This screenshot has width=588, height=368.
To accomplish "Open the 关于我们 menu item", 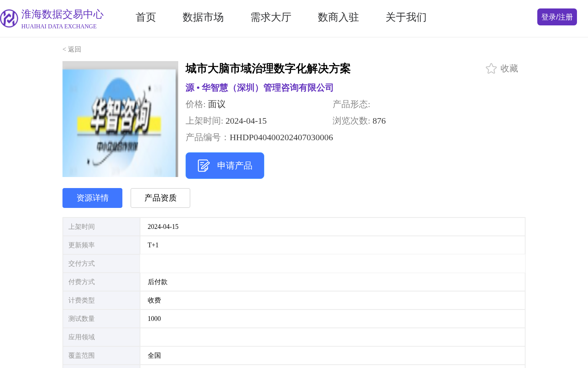I will (x=406, y=17).
